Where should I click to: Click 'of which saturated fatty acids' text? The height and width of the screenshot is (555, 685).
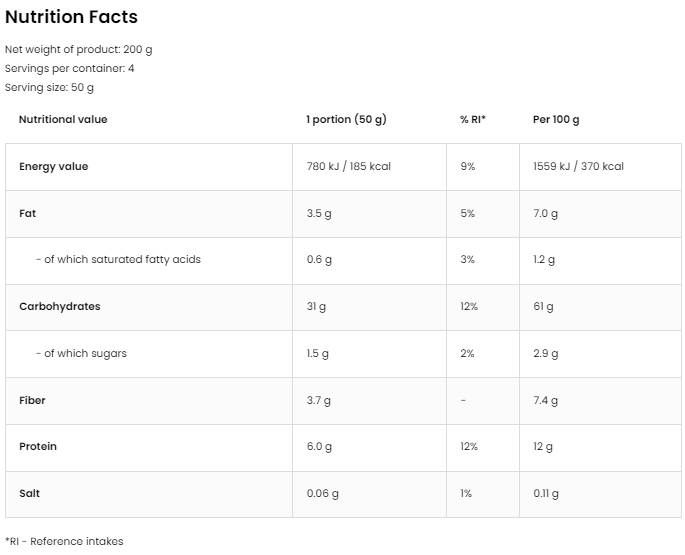118,259
